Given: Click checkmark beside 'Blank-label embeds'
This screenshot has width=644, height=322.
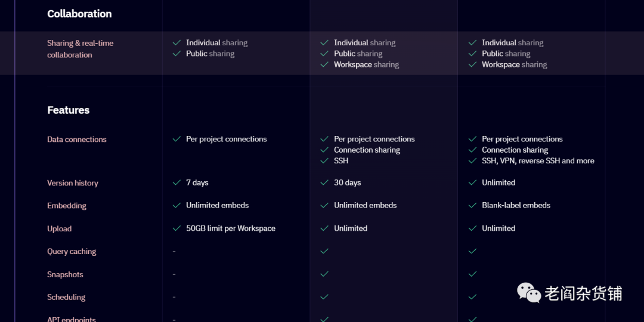Looking at the screenshot, I should click(x=472, y=205).
